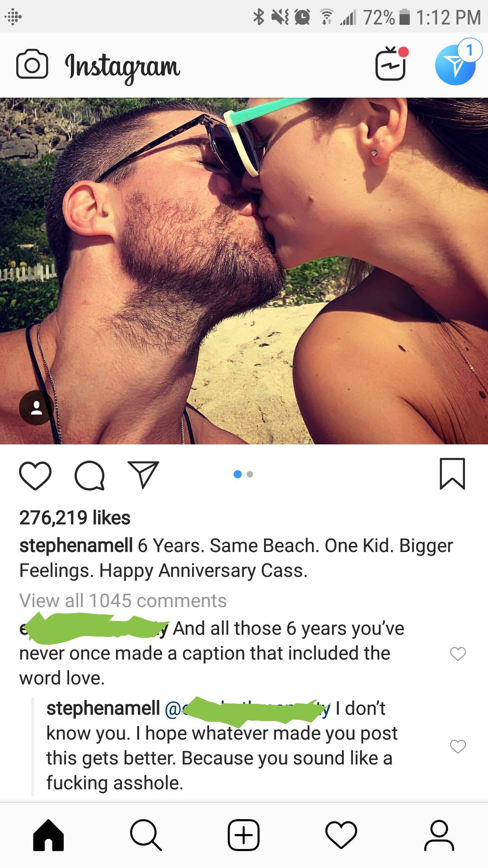The image size is (488, 868).
Task: Show tagged people on the photo
Action: tap(36, 408)
